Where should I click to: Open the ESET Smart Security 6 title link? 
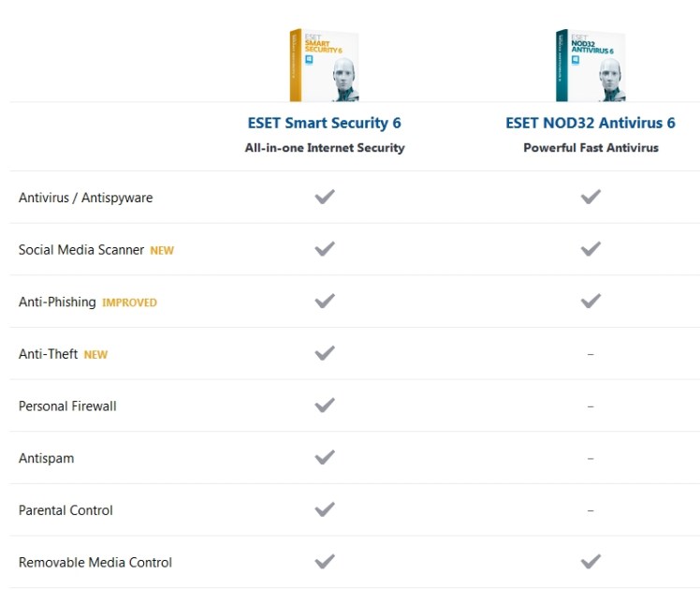(x=325, y=123)
